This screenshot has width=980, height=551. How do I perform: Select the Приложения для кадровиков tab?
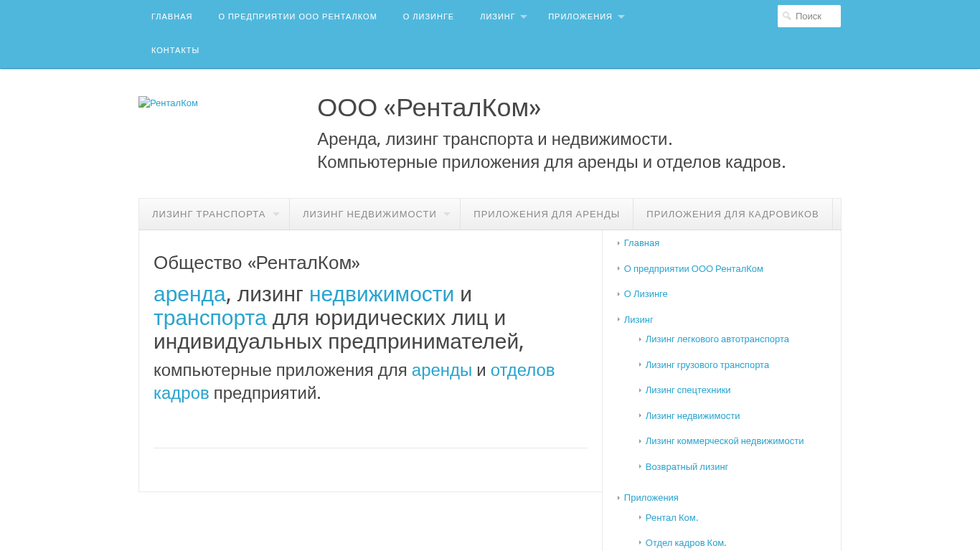(732, 215)
